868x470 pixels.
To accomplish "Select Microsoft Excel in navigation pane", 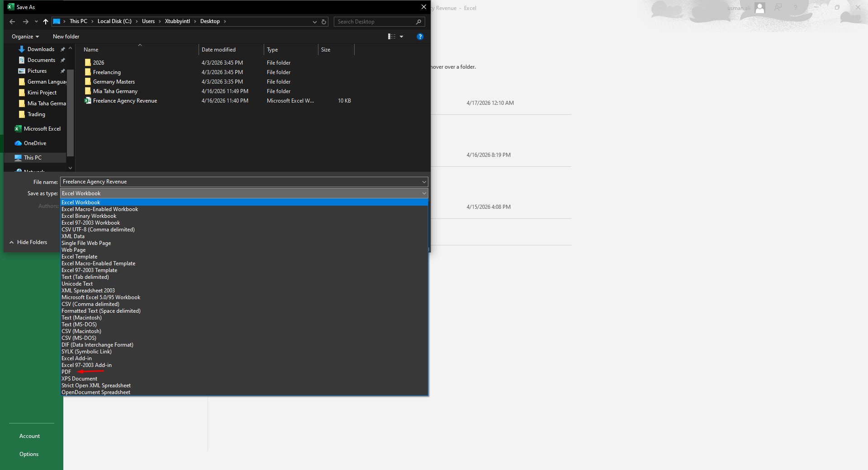I will coord(42,129).
